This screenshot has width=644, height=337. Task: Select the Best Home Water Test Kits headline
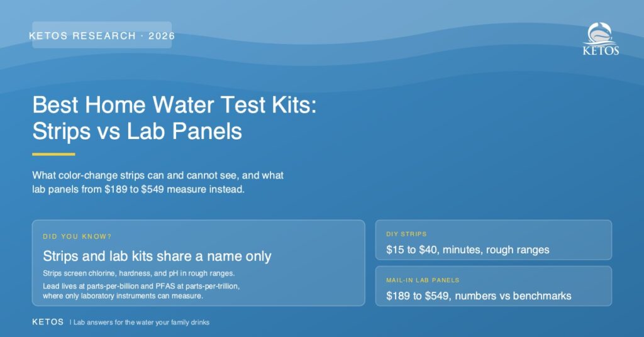pyautogui.click(x=175, y=104)
